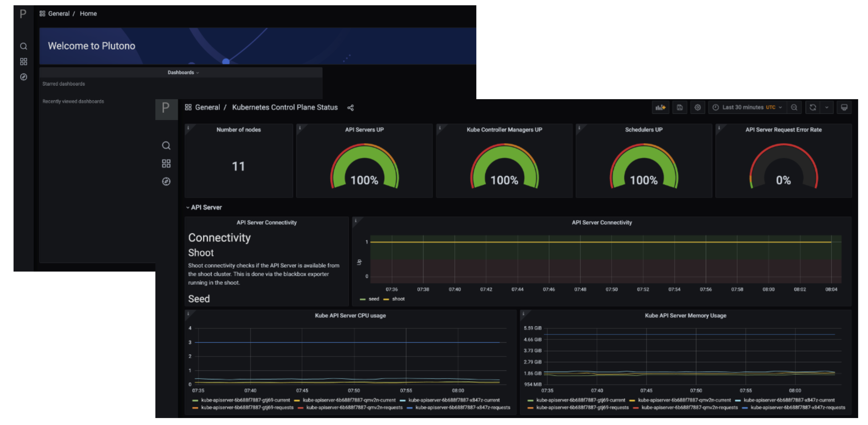Open dashboard settings gear
This screenshot has height=425, width=868.
(x=698, y=107)
